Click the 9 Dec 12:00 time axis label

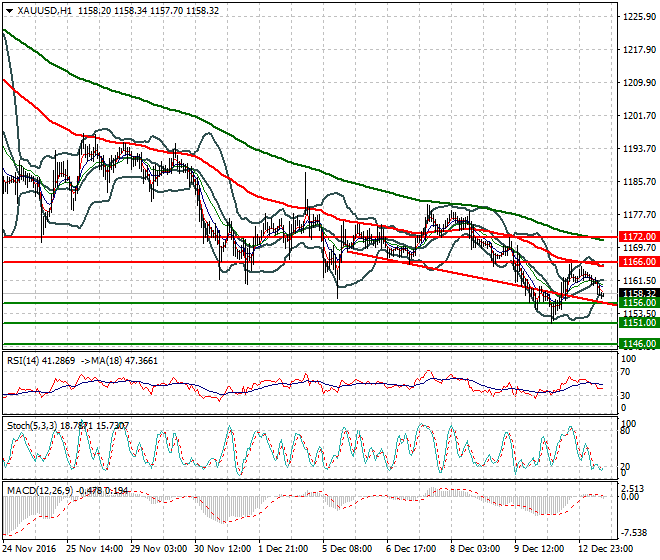[x=540, y=549]
